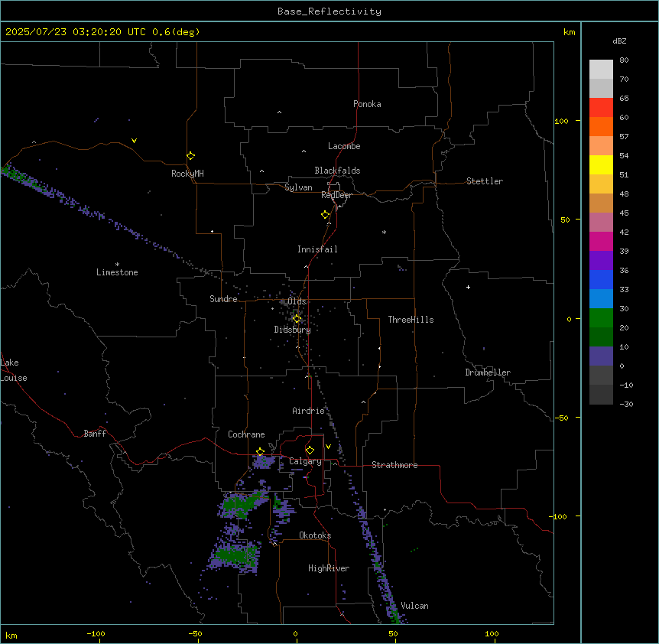Screen dimensions: 659x644
Task: Click the Vulcan label
Action: pyautogui.click(x=415, y=606)
